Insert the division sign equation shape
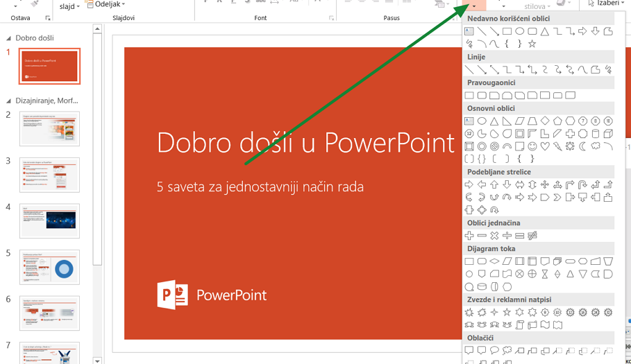This screenshot has height=364, width=631. pos(507,236)
